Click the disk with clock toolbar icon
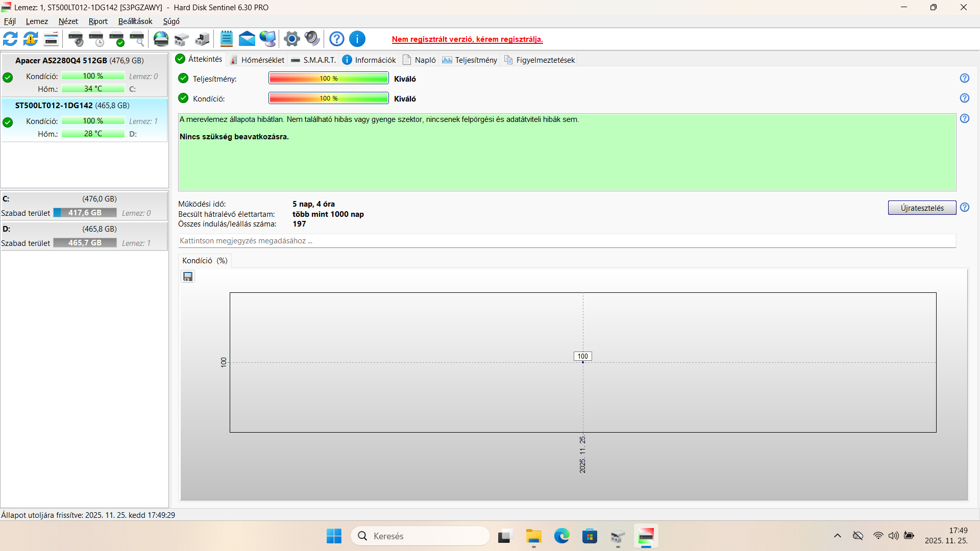The height and width of the screenshot is (551, 980). tap(96, 39)
